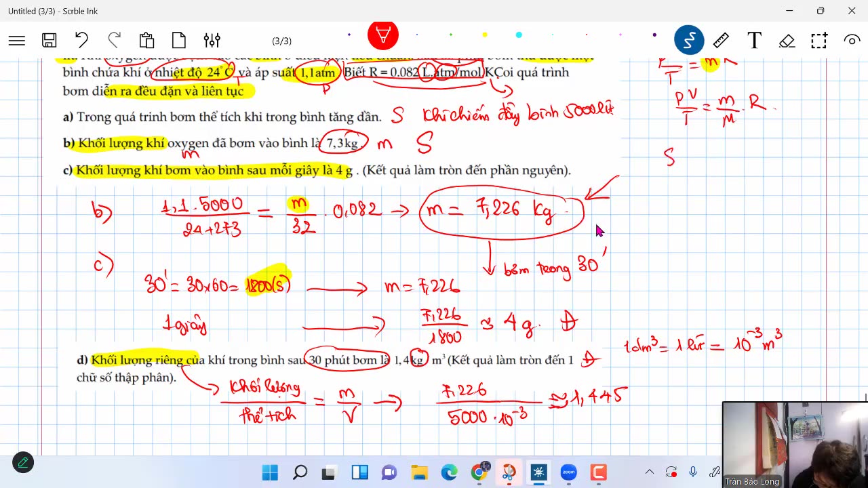Screen dimensions: 868x488
Task: Open taskbar Search
Action: (x=300, y=472)
